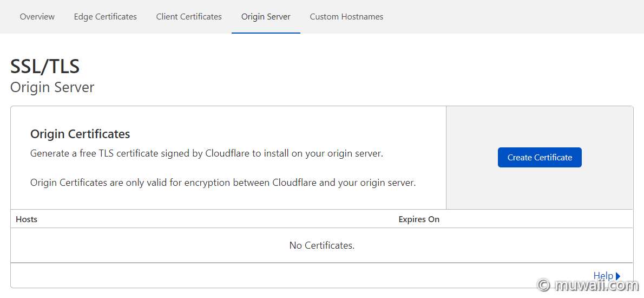Click the Hosts column header
The width and height of the screenshot is (644, 298).
(27, 219)
